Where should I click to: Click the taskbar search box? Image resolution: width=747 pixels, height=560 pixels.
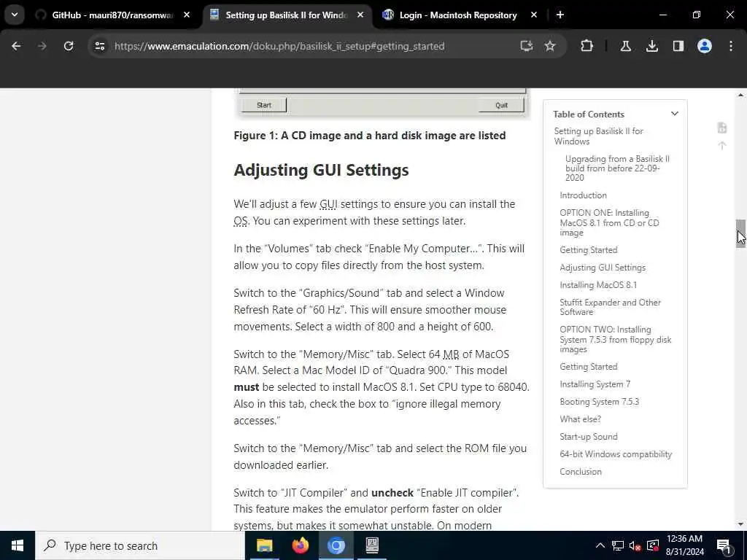point(140,545)
